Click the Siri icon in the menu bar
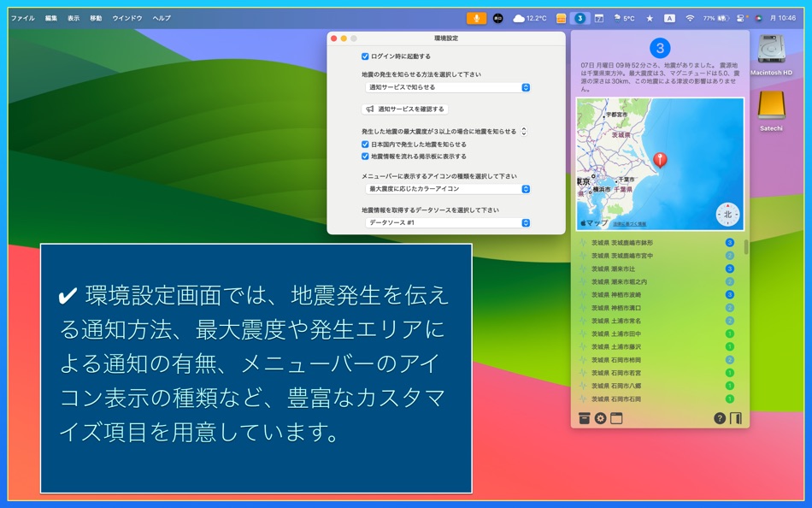Screen dimensions: 812x508 pos(758,18)
